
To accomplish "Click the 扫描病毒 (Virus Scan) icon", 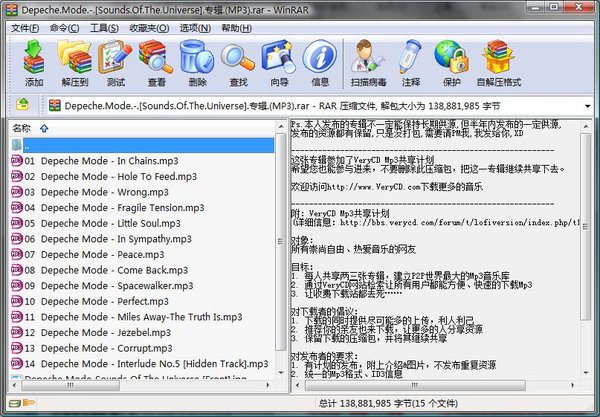I will 368,57.
